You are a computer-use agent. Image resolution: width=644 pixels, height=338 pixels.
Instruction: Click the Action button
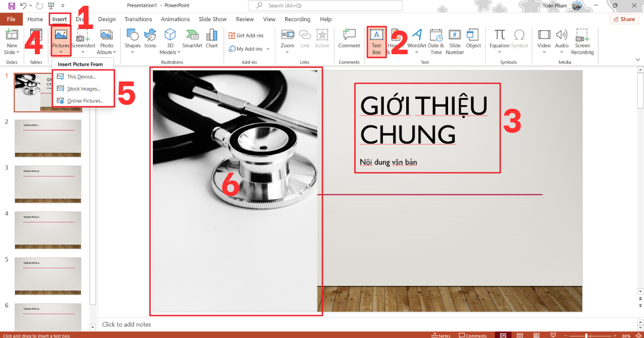point(322,39)
